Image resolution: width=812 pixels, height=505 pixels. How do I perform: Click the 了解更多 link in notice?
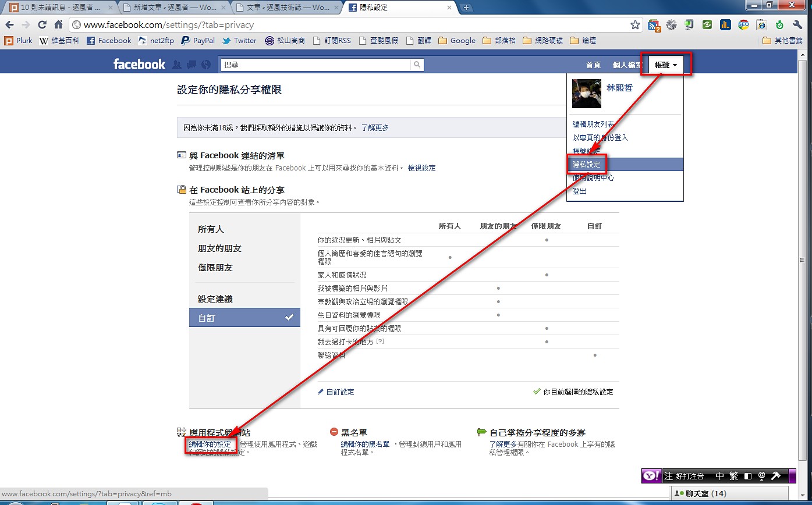(375, 127)
